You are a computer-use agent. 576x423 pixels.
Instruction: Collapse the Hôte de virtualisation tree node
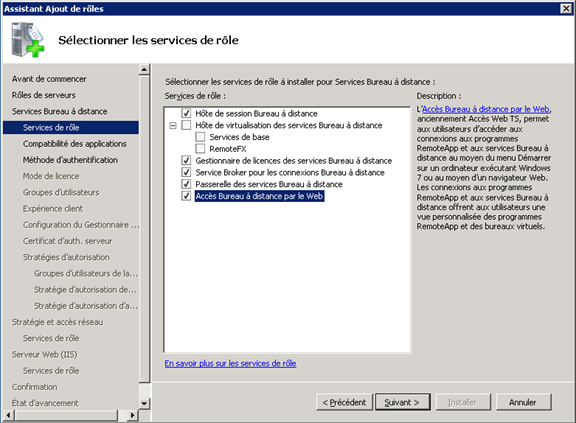pyautogui.click(x=173, y=126)
